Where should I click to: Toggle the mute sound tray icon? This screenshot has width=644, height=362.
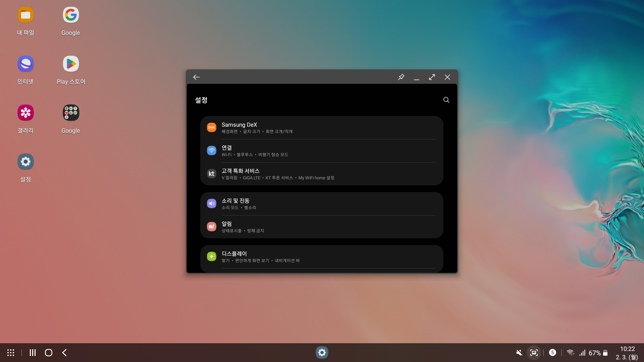click(x=519, y=353)
